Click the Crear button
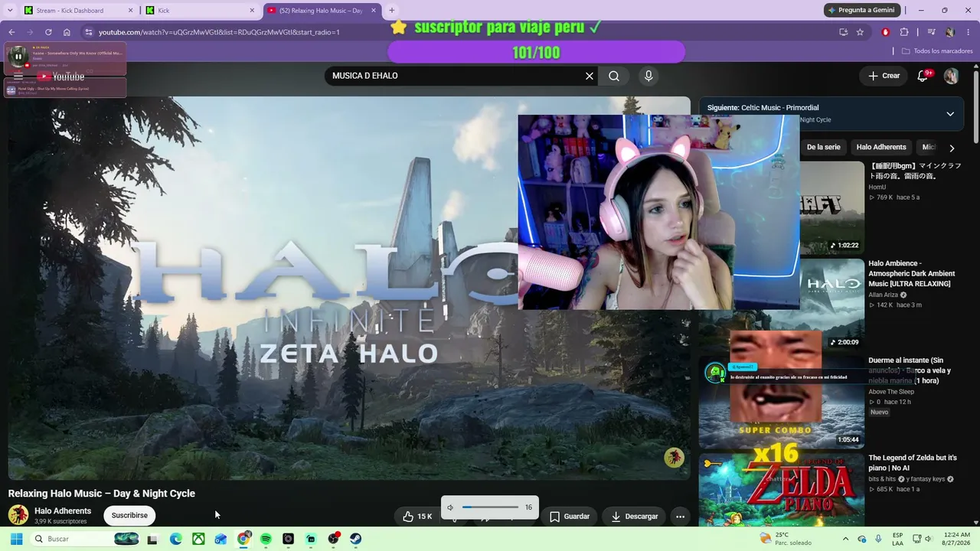Image resolution: width=980 pixels, height=551 pixels. 884,76
